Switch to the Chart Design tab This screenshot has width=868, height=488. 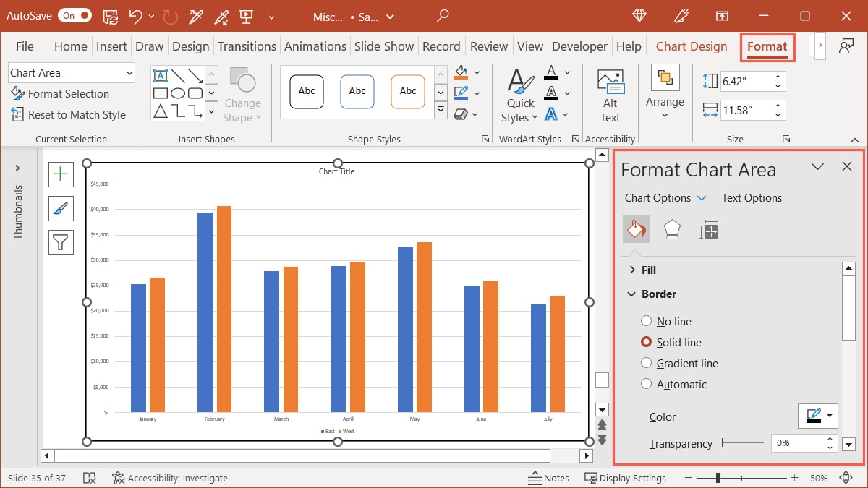click(690, 46)
